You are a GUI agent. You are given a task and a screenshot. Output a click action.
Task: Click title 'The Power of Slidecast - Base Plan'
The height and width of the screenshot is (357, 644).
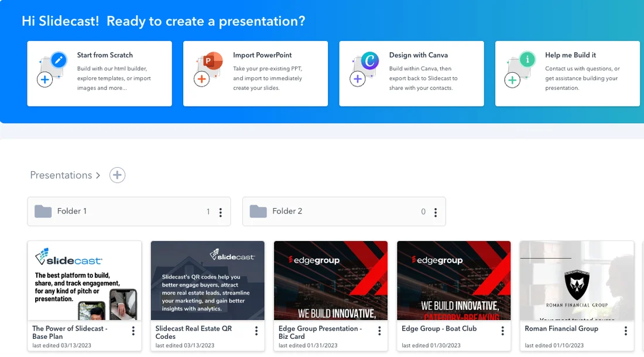70,332
